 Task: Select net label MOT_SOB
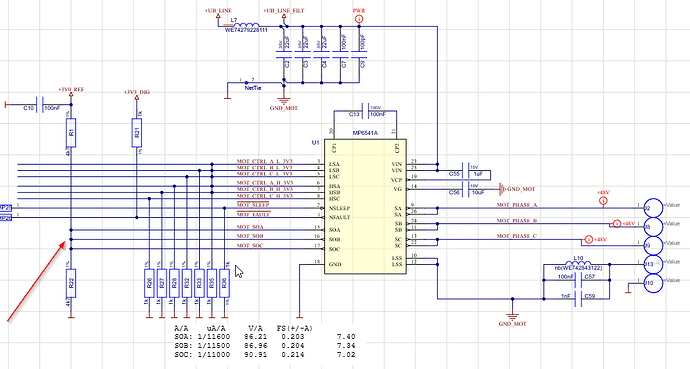(250, 237)
